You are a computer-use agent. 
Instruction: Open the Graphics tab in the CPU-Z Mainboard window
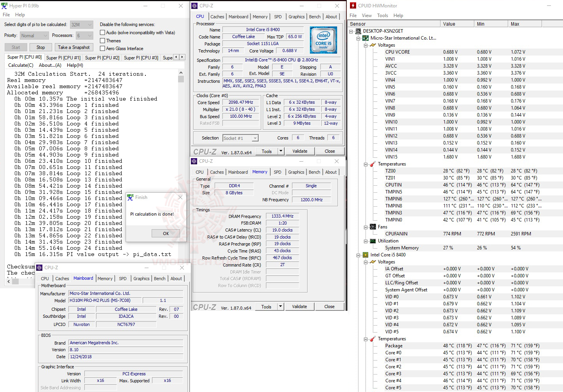click(x=142, y=279)
